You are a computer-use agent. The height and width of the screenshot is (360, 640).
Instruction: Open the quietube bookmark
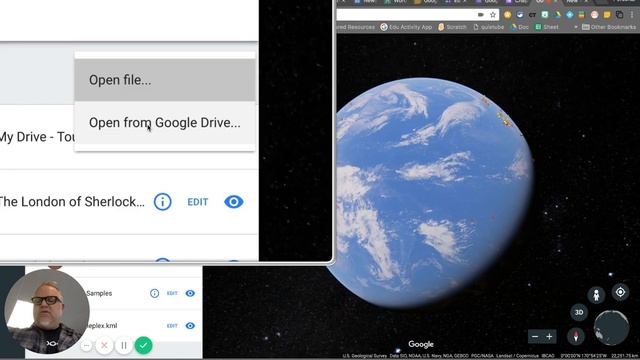coord(489,27)
